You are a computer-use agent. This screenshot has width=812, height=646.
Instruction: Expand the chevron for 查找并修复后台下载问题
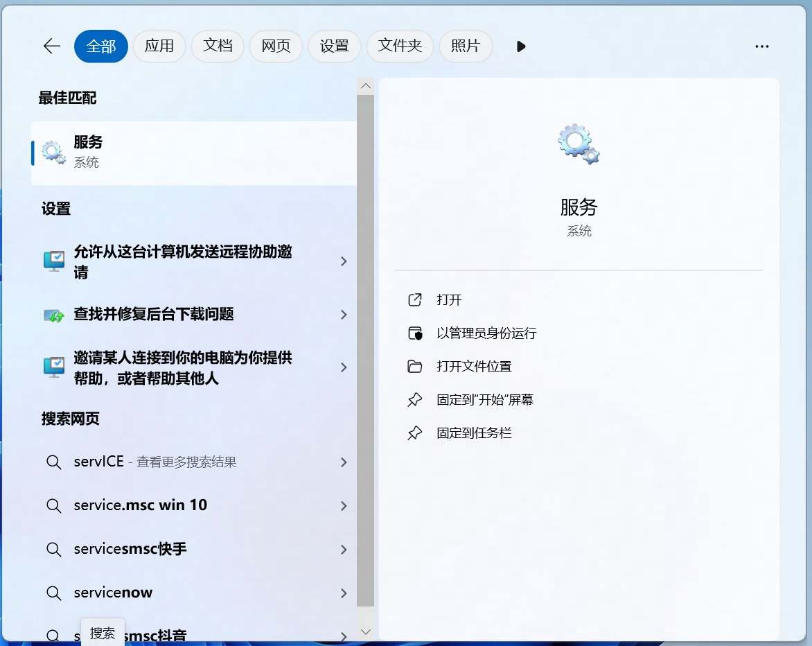coord(343,315)
